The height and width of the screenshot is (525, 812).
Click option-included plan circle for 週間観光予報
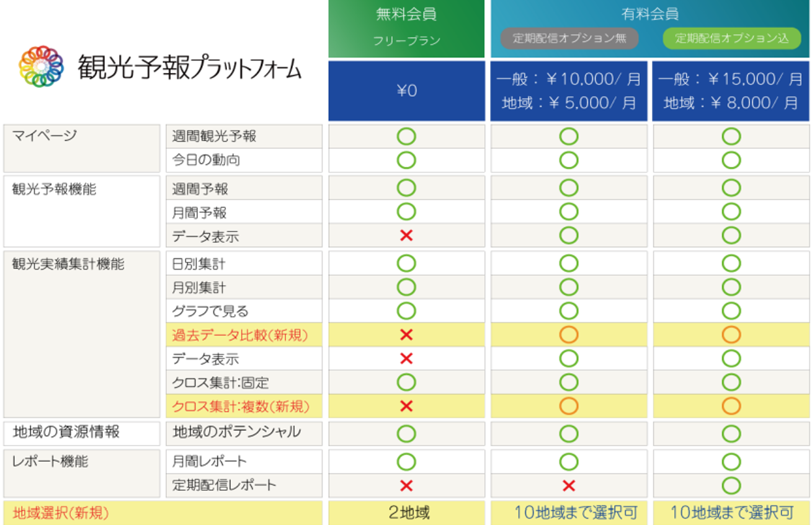point(731,136)
